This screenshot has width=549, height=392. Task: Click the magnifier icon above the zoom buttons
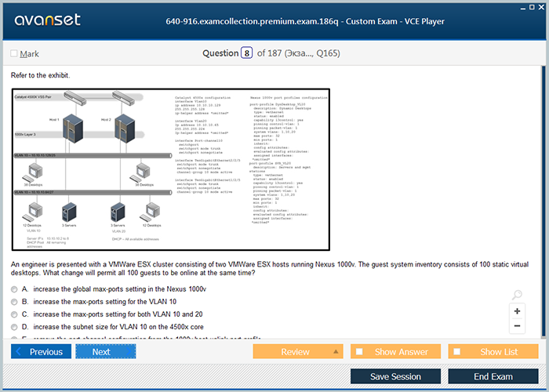tap(517, 295)
